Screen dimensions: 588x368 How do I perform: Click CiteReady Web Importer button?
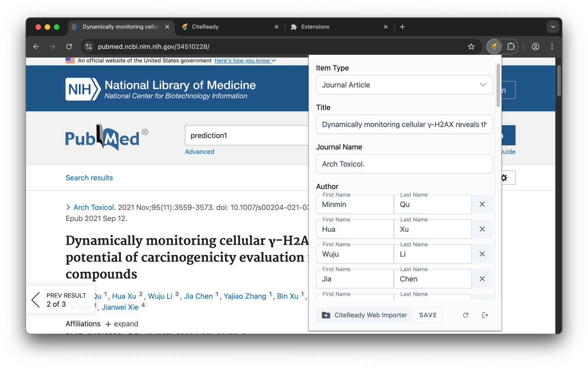364,315
